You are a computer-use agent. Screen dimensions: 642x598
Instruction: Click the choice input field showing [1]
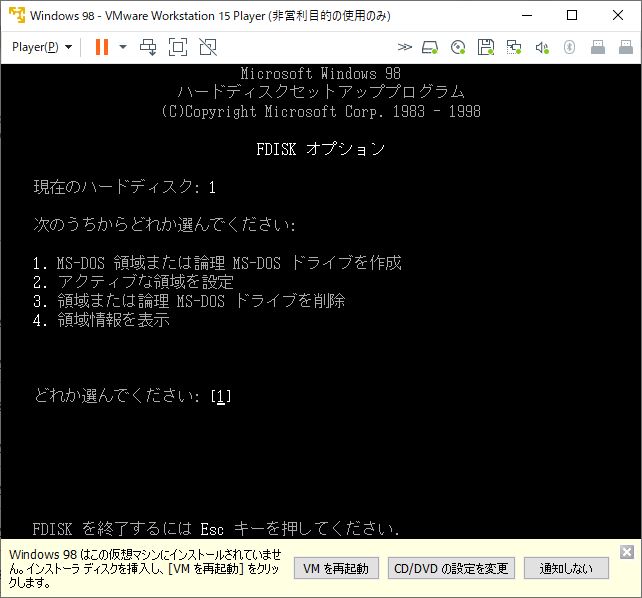[x=221, y=396]
